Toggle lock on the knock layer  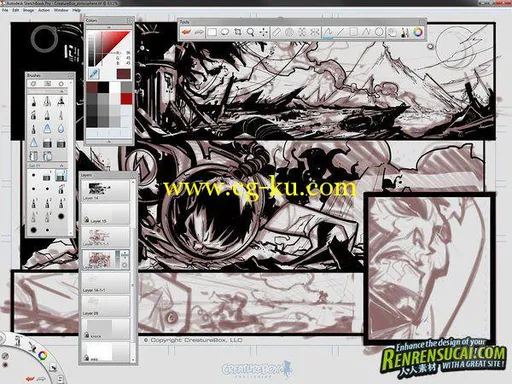click(86, 335)
